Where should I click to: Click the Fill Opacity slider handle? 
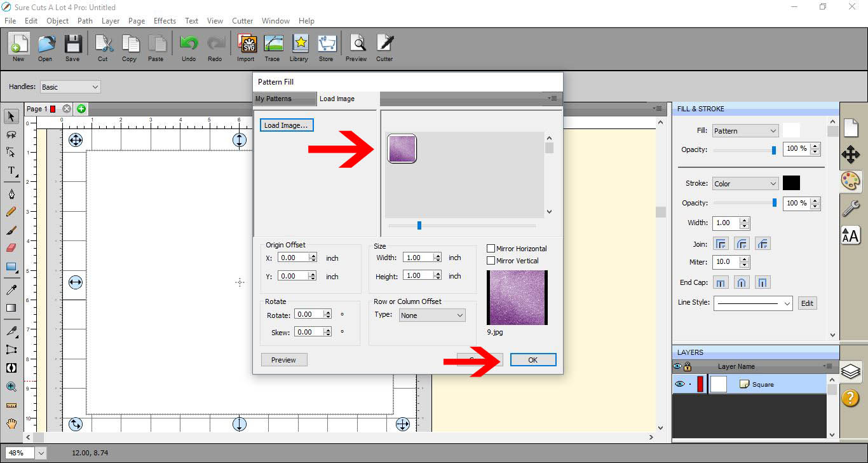[x=774, y=150]
